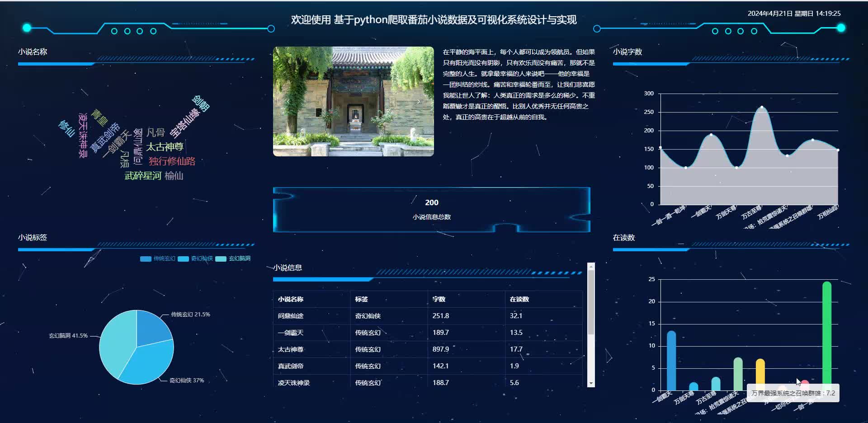Open the courtyard photo thumbnail

[x=354, y=101]
